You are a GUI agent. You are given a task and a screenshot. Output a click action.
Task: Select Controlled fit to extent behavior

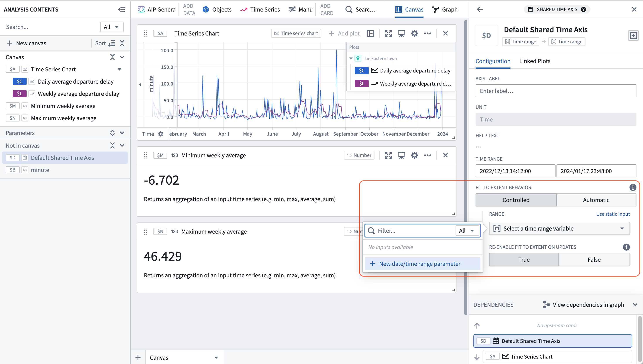pyautogui.click(x=516, y=200)
